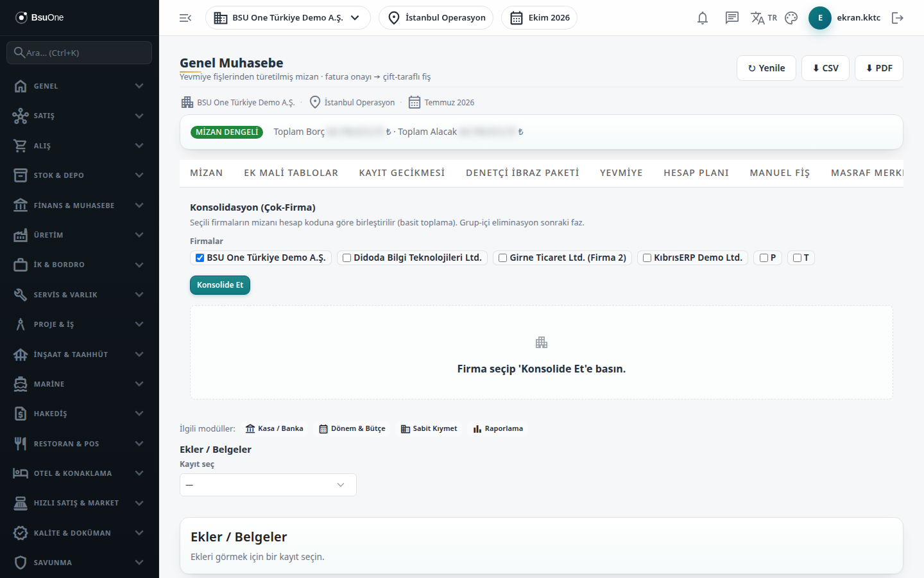Switch to the Ek Mali Tablolar tab

pyautogui.click(x=291, y=173)
